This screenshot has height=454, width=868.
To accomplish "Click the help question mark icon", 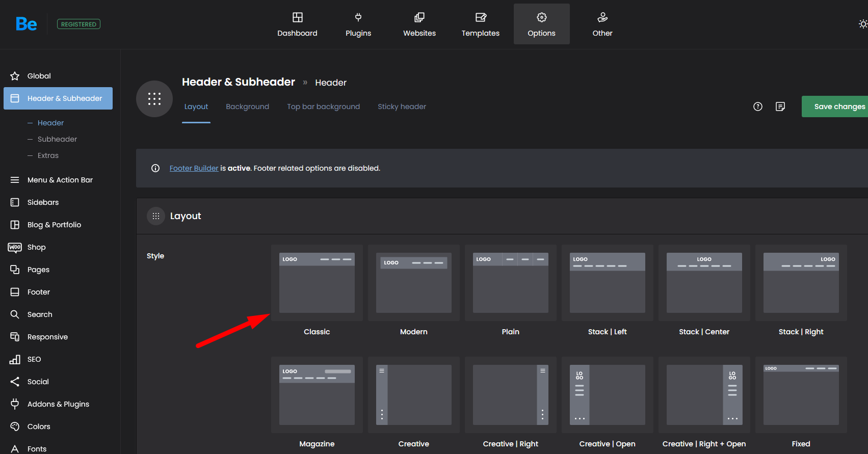I will 758,106.
